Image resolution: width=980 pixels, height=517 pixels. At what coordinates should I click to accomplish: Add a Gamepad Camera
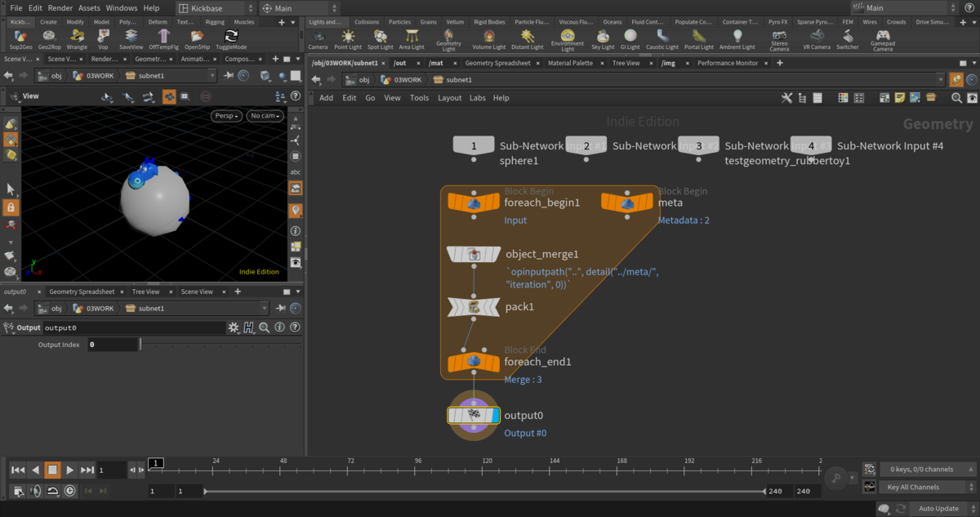pyautogui.click(x=883, y=41)
